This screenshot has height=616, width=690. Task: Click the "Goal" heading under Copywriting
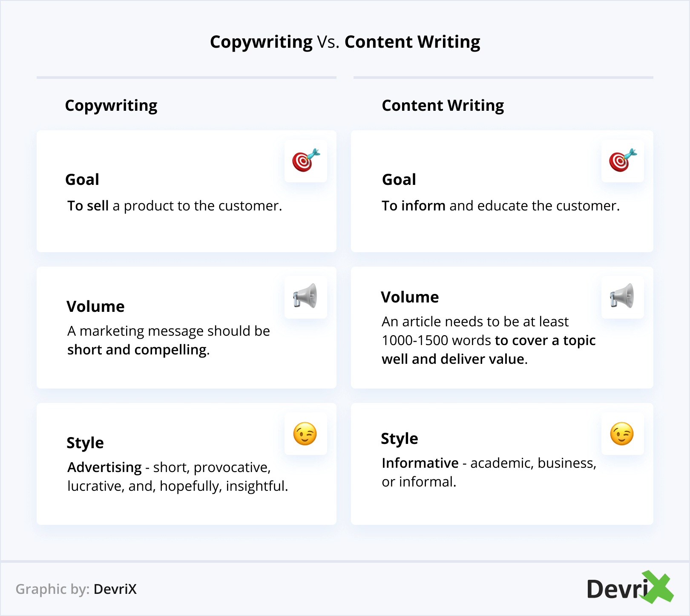[82, 179]
